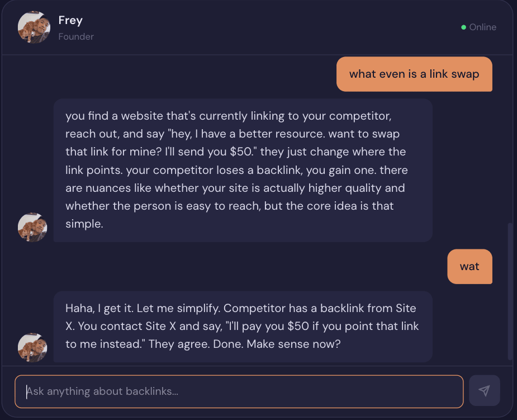Click the reply starting "you find a website"
This screenshot has height=420, width=517.
click(243, 170)
